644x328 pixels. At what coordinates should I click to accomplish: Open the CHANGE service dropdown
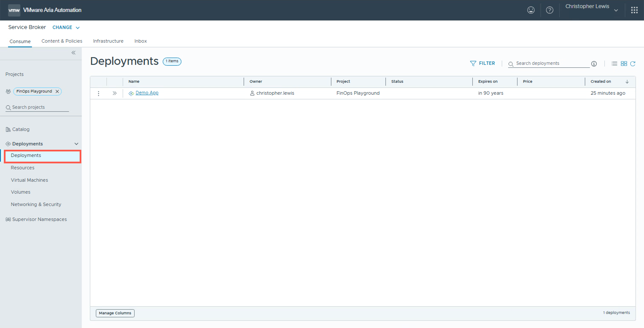point(66,28)
